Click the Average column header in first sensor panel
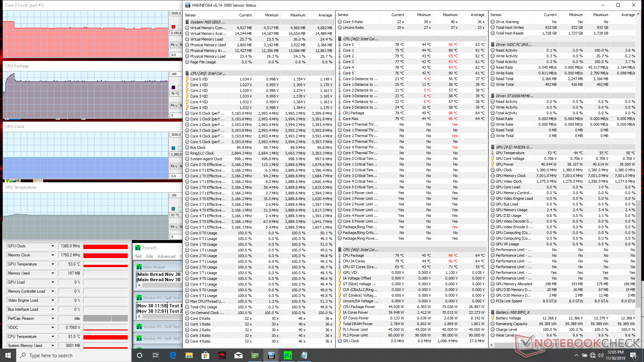The width and height of the screenshot is (644, 362). [x=321, y=15]
